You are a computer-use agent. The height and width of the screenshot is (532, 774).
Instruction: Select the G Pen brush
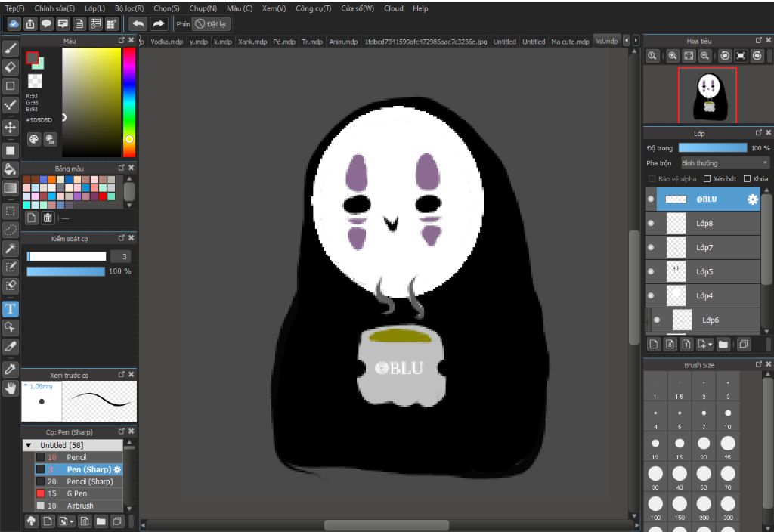coord(79,493)
